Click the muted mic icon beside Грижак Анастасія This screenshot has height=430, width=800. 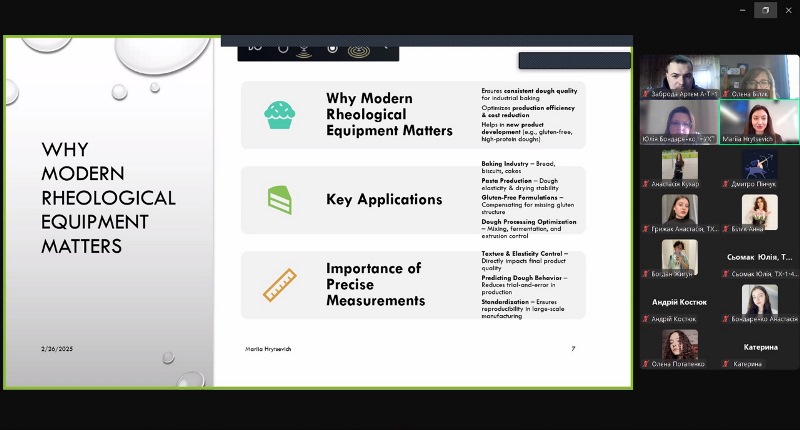646,229
